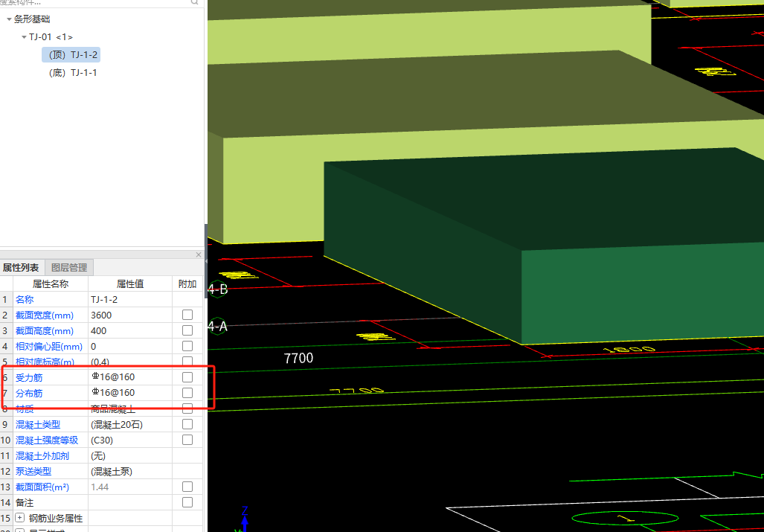Click the 1800 dimension text in the viewport
The height and width of the screenshot is (532, 764).
click(629, 349)
